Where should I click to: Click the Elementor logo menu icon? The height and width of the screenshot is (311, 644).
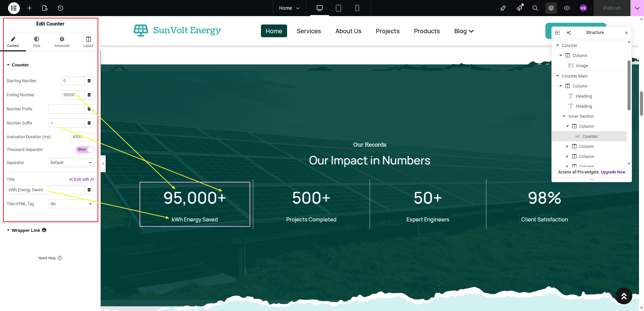[14, 8]
